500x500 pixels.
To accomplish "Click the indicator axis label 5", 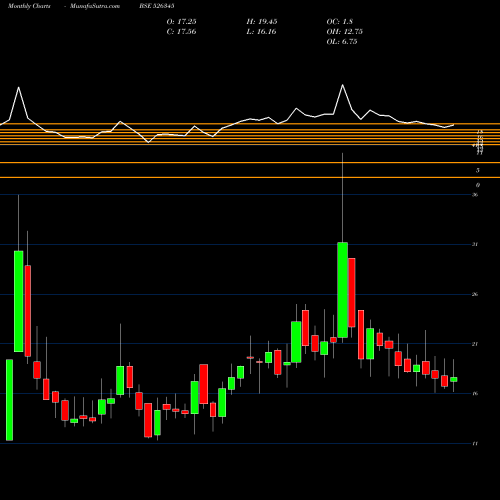I will (478, 170).
